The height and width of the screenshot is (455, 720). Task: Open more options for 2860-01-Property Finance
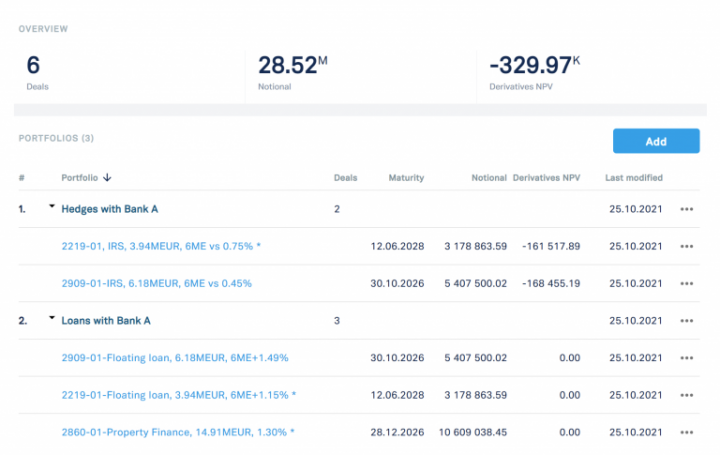(686, 433)
